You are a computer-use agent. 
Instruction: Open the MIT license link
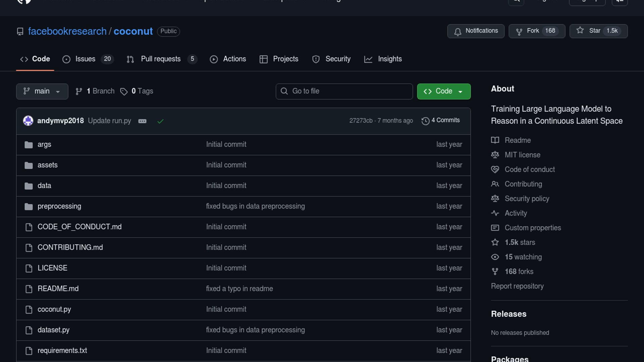522,155
